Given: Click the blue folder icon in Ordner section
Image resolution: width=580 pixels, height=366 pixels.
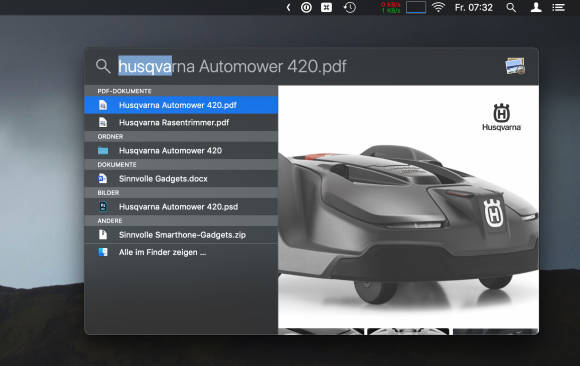Looking at the screenshot, I should [x=103, y=151].
